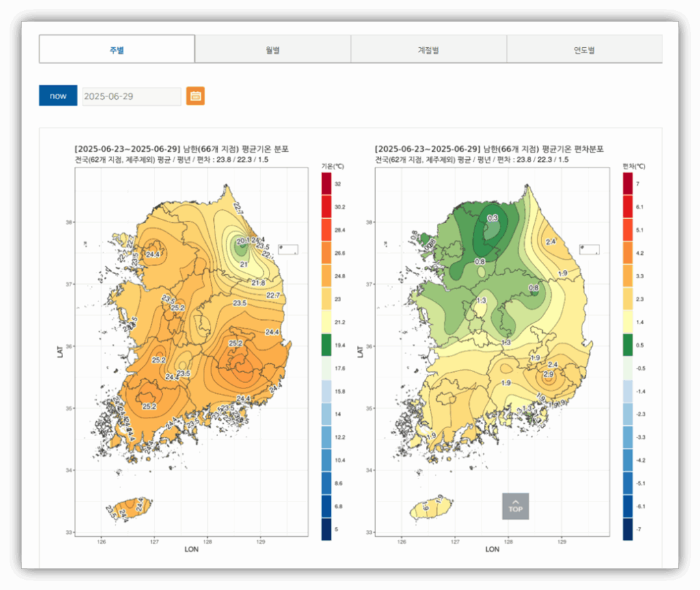This screenshot has height=590, width=700.
Task: Click the 평균기온 분포 map title
Action: [182, 149]
